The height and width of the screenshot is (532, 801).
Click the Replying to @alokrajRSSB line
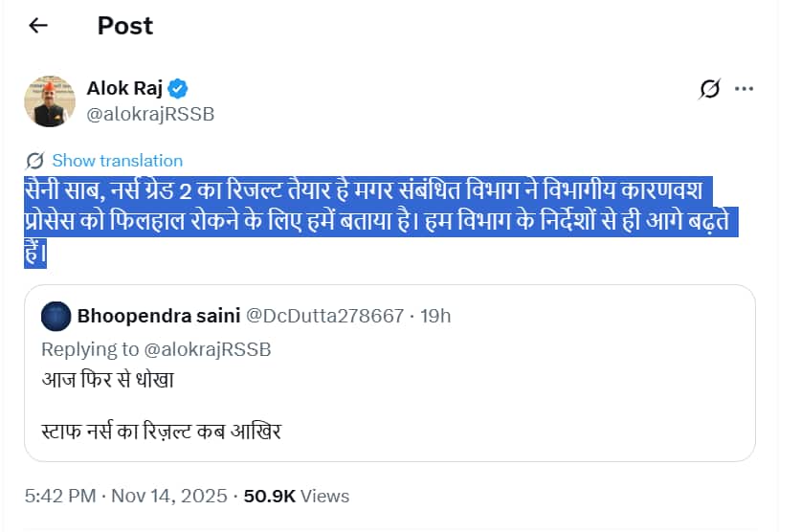coord(156,349)
